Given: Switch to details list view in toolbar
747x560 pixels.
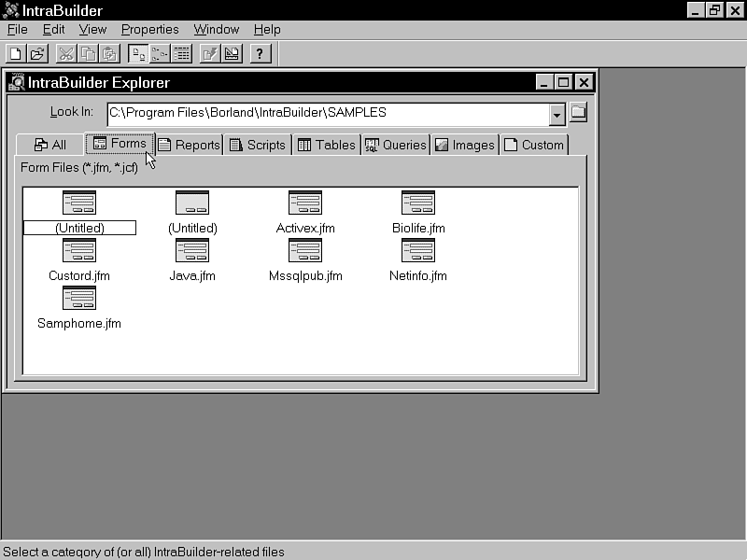Looking at the screenshot, I should point(182,54).
